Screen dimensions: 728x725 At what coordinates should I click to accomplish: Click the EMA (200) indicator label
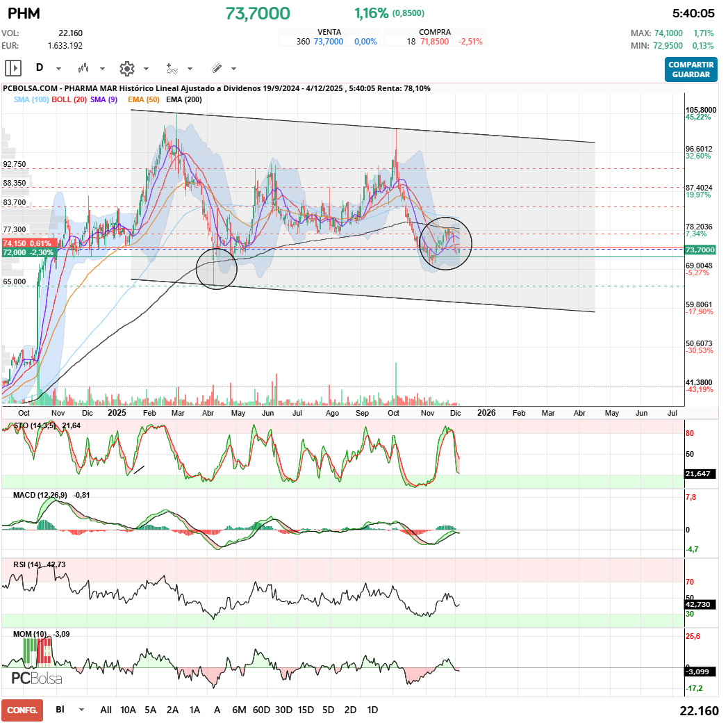tap(184, 99)
